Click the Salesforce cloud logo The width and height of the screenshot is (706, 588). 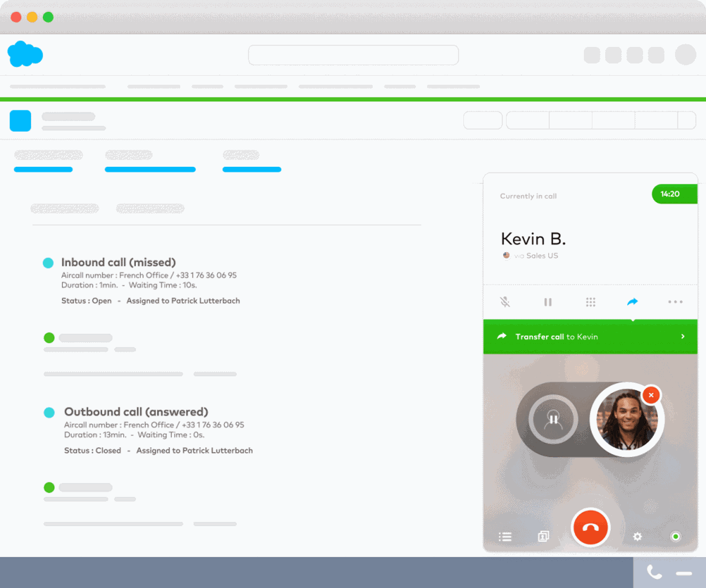point(25,54)
